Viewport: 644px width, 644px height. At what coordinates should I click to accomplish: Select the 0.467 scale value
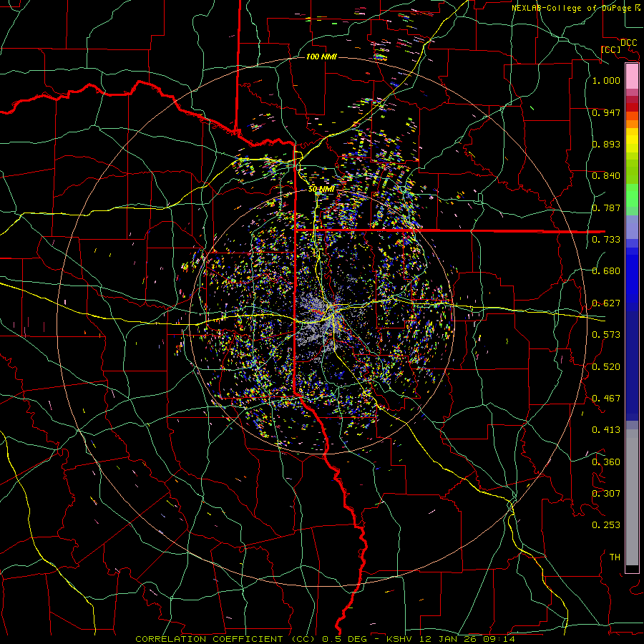point(606,399)
